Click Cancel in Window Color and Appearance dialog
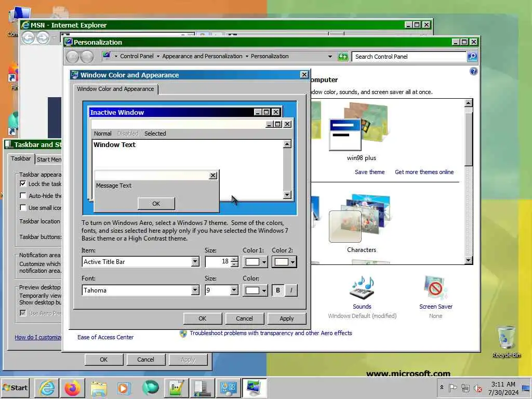Screen dimensions: 532x399 click(244, 318)
